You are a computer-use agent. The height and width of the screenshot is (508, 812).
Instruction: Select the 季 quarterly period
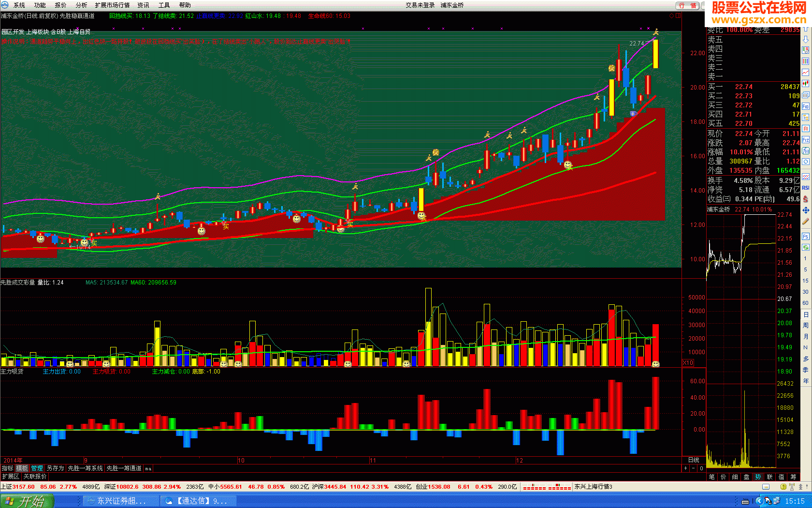[x=806, y=370]
